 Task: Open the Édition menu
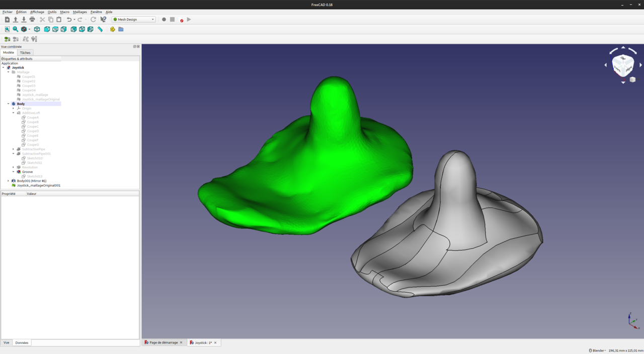click(21, 12)
